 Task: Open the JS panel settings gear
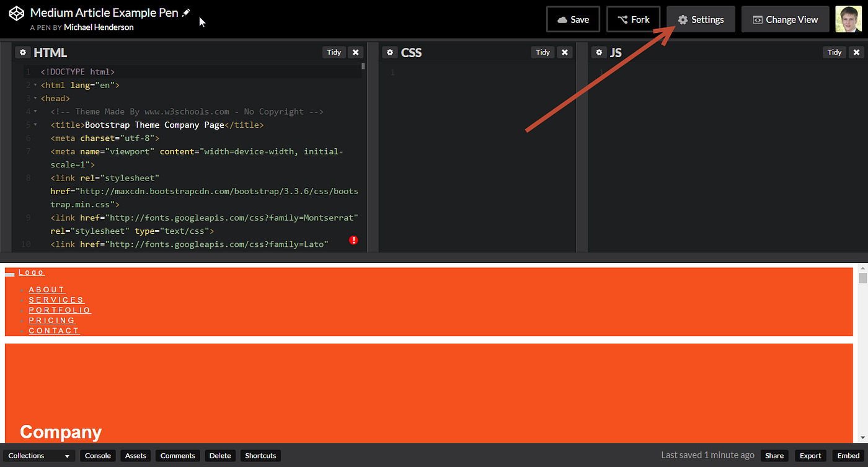[x=599, y=52]
